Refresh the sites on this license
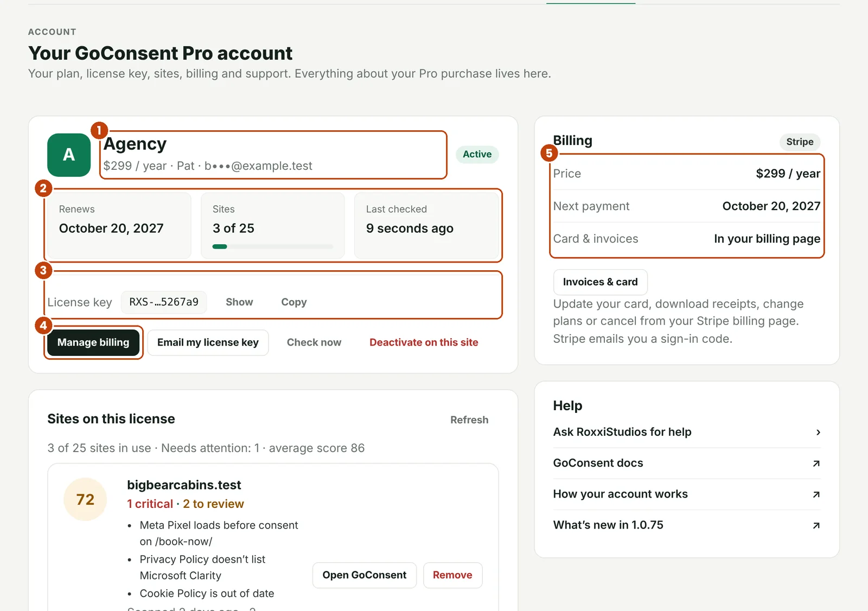The image size is (868, 611). (x=469, y=420)
